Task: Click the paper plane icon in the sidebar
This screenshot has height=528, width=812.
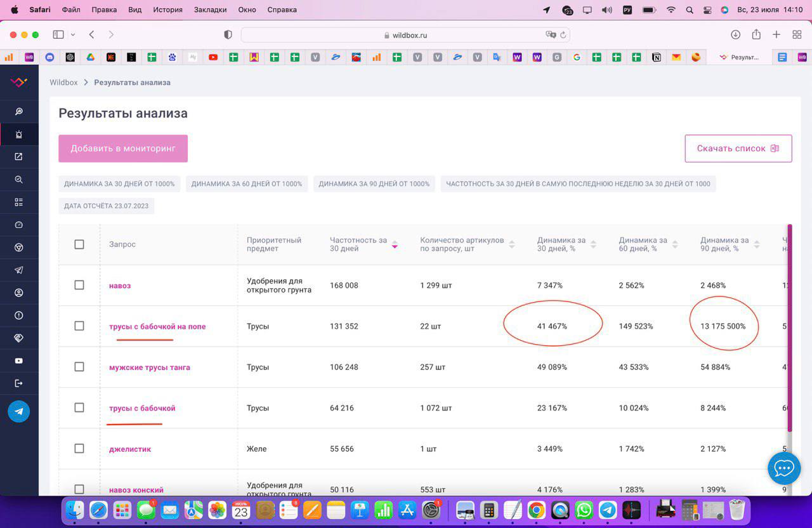Action: (19, 270)
